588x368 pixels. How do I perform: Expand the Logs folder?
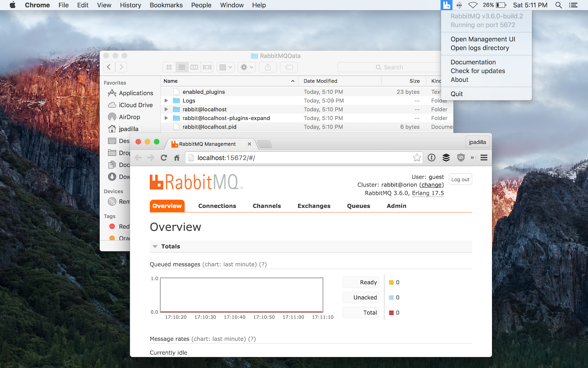pyautogui.click(x=166, y=101)
